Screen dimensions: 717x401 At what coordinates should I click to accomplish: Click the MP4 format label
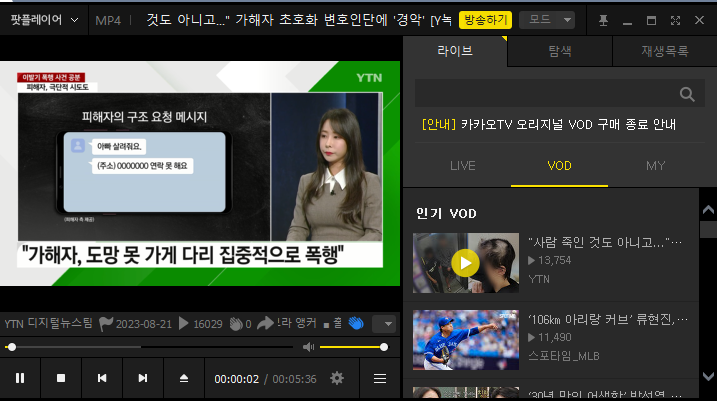(108, 21)
